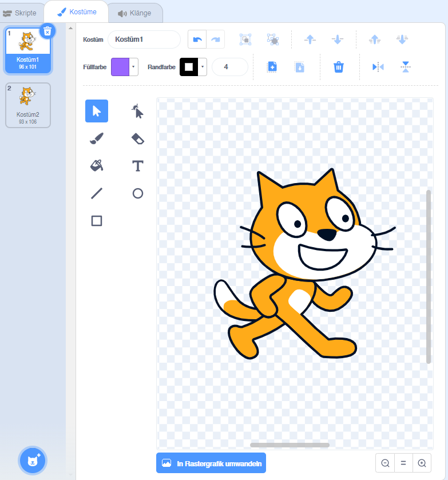Activate the Circle shape tool

(x=137, y=193)
